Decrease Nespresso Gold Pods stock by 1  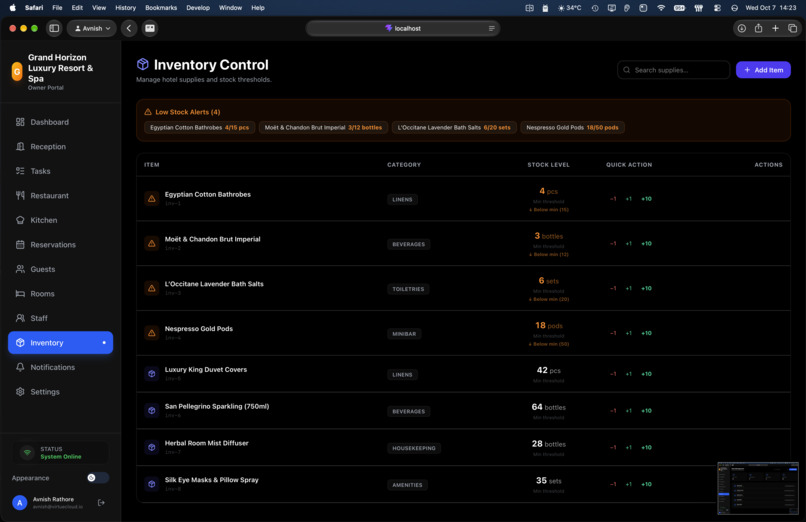(613, 333)
